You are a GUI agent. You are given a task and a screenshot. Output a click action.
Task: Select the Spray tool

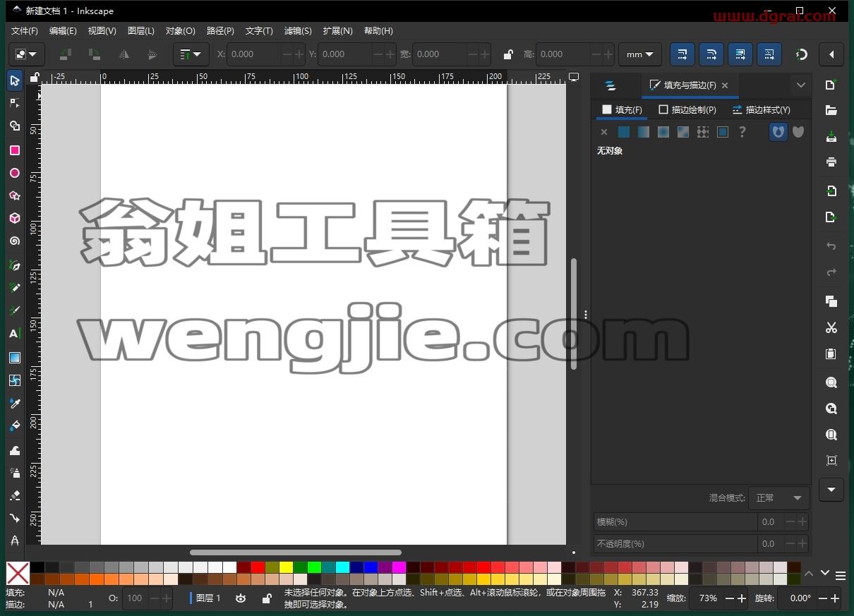14,472
